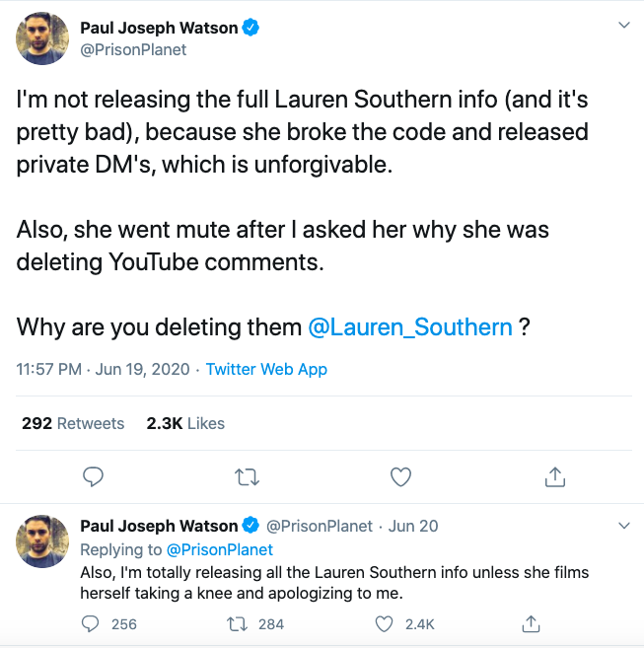The height and width of the screenshot is (648, 644).
Task: Open Paul Joseph Watson's main profile picture
Action: (x=41, y=38)
